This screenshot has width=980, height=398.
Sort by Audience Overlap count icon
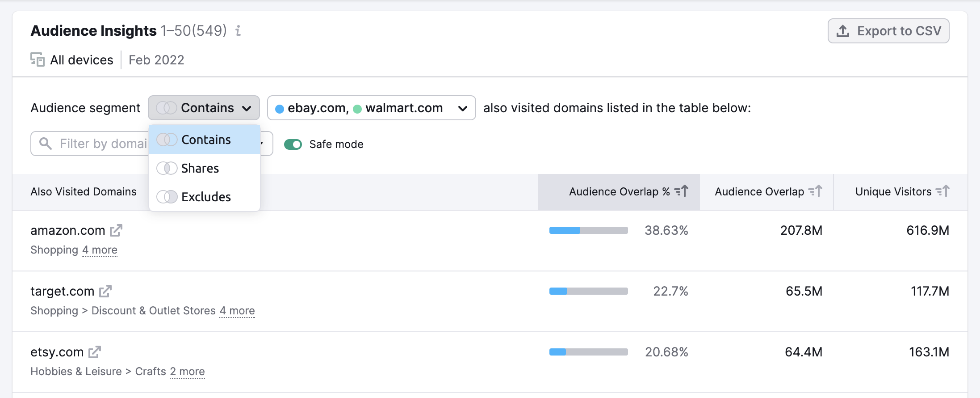(815, 191)
